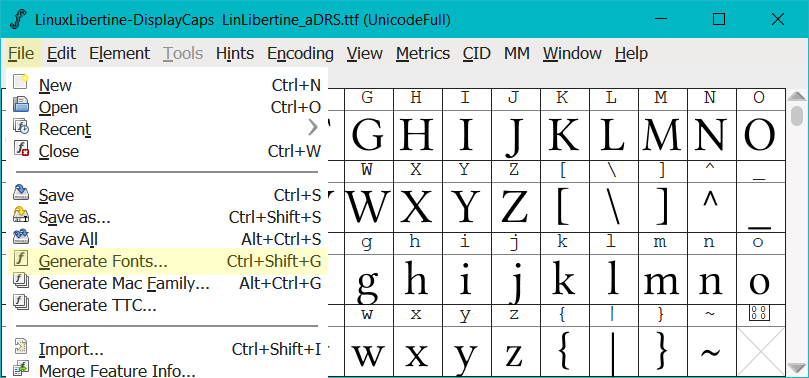Click the Generate Mac Family icon

click(x=21, y=282)
